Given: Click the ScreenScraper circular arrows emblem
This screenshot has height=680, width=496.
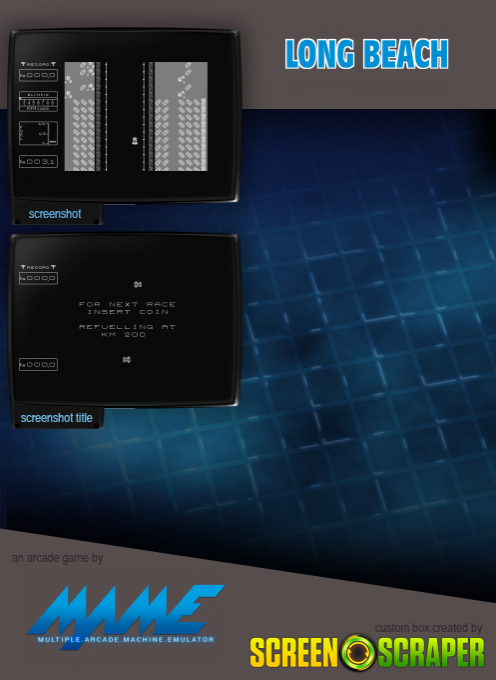Looking at the screenshot, I should pyautogui.click(x=358, y=652).
